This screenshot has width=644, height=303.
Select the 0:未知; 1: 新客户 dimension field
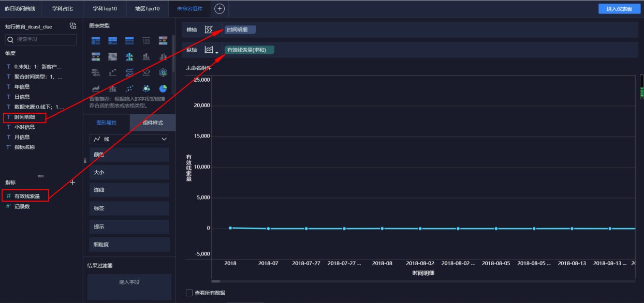(x=38, y=67)
